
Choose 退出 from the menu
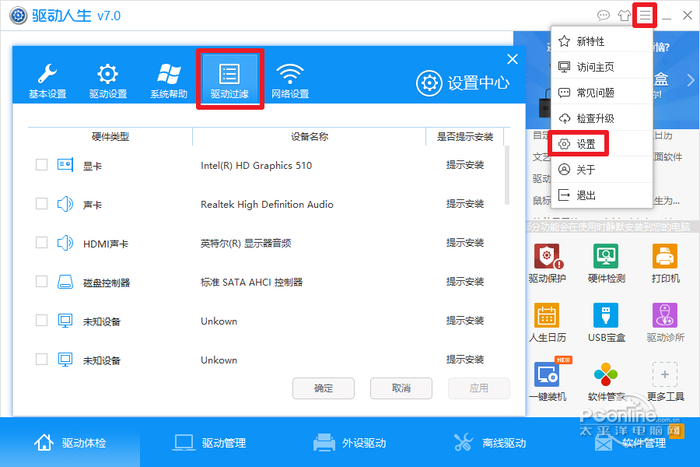click(602, 195)
